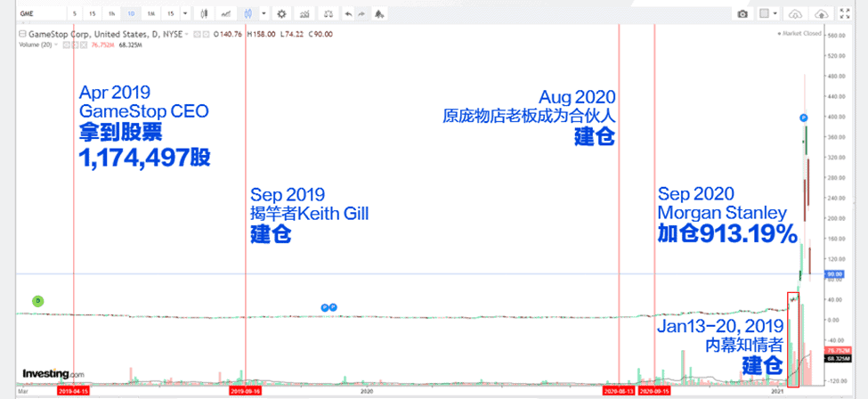Select the 1D interval
Image resolution: width=868 pixels, height=399 pixels.
click(131, 13)
